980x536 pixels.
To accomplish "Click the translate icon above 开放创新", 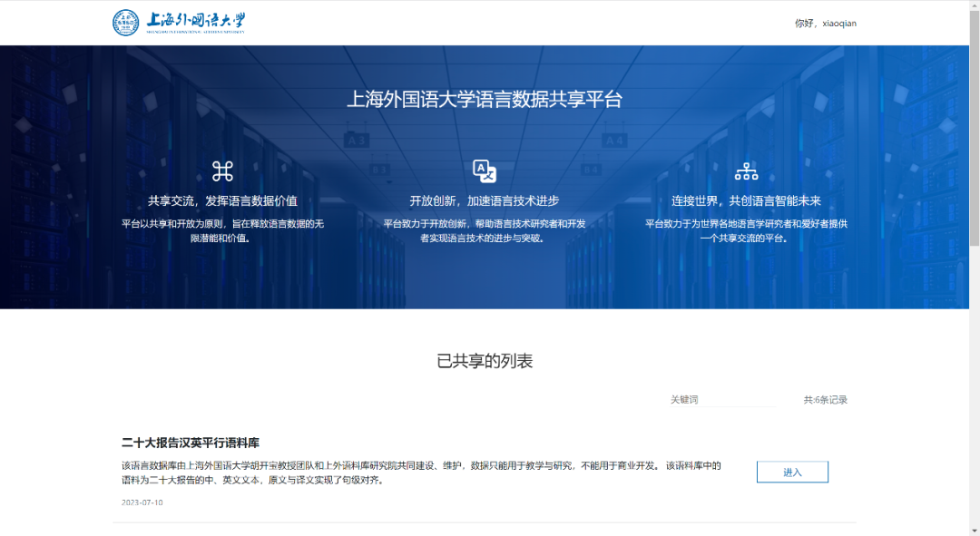I will (484, 171).
